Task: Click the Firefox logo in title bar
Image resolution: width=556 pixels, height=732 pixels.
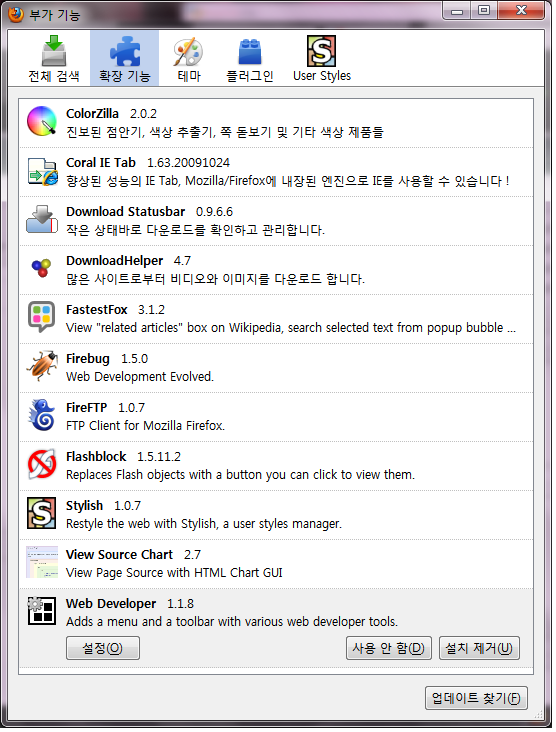Action: [16, 14]
